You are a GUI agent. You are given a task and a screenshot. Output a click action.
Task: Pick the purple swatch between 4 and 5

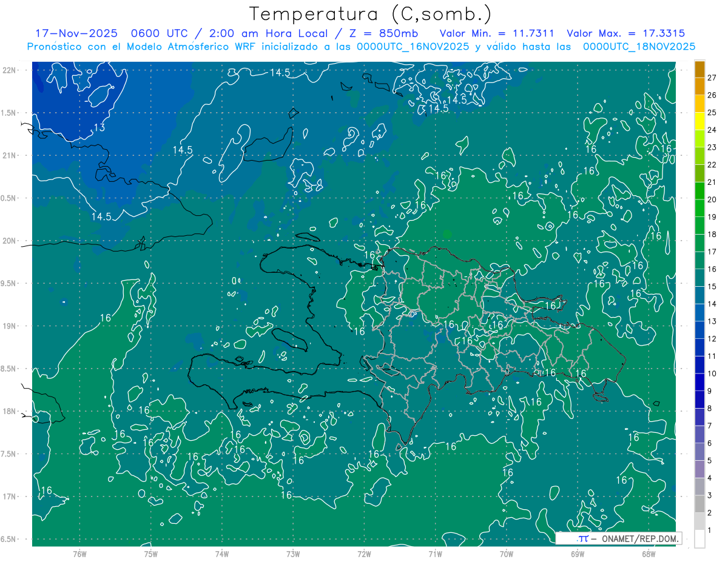[x=699, y=469]
